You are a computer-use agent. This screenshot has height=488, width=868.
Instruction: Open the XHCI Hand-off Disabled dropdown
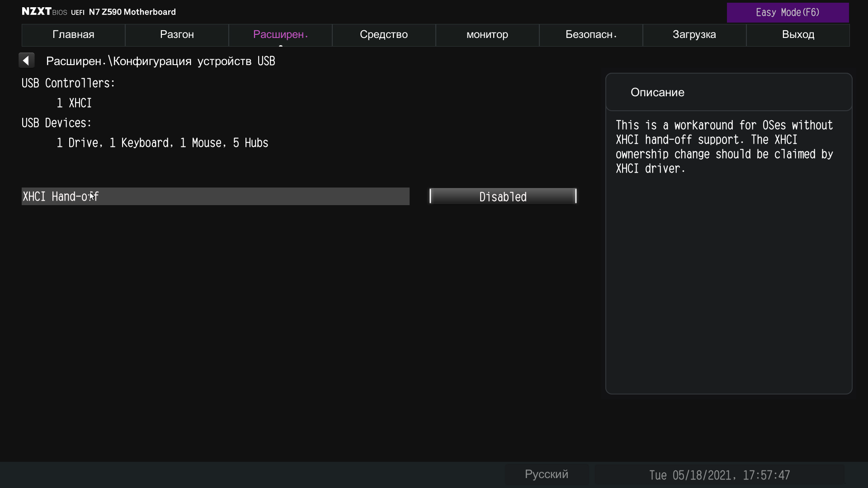[503, 197]
